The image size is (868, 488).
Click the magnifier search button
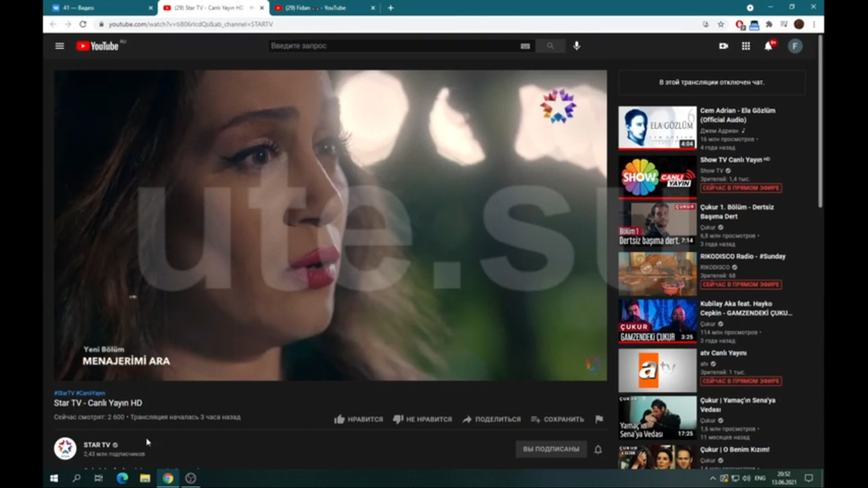click(x=550, y=46)
